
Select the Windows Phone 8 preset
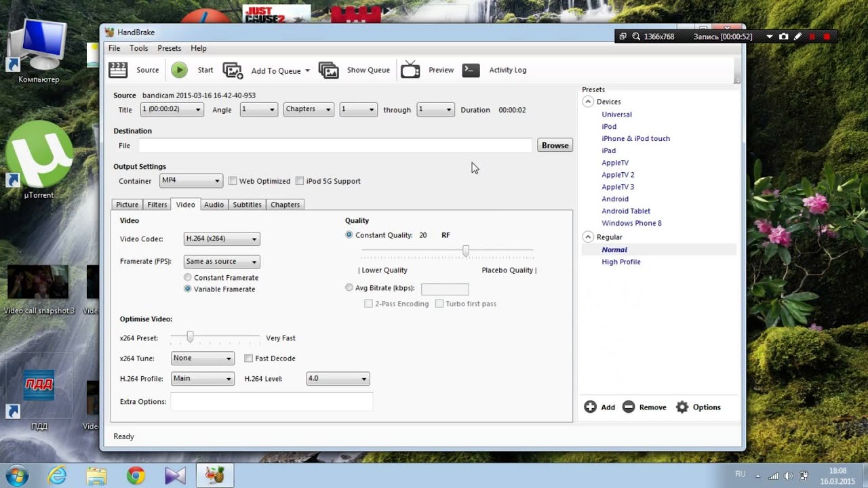tap(631, 223)
